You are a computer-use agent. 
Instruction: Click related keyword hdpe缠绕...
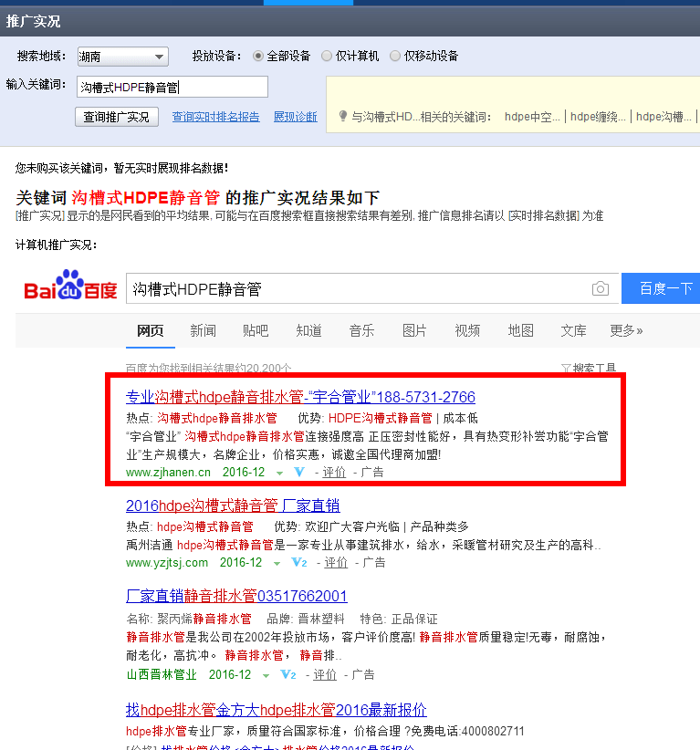coord(598,117)
